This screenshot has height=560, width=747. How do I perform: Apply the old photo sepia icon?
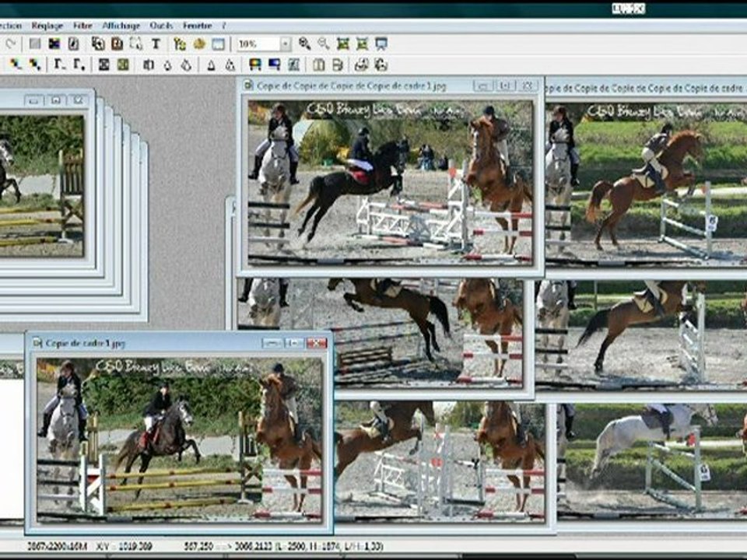tap(123, 65)
